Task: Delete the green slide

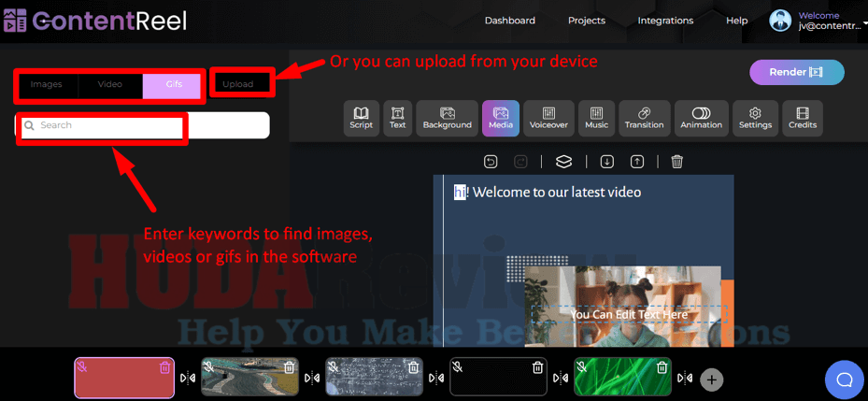Action: point(662,367)
